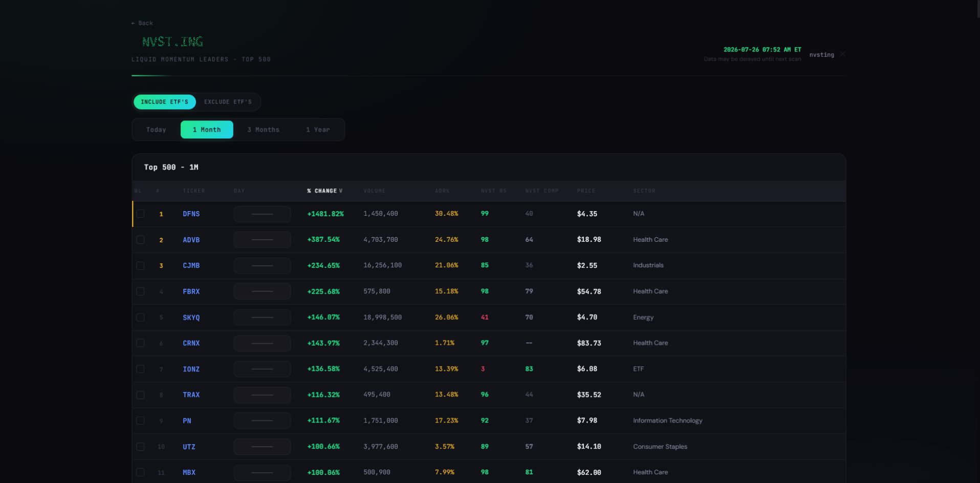980x483 pixels.
Task: Sort by Day column header
Action: pos(239,191)
